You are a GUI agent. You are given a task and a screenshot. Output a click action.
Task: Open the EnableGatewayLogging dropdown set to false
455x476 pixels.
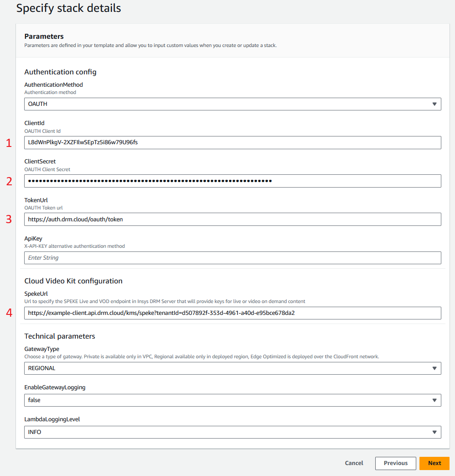[232, 400]
